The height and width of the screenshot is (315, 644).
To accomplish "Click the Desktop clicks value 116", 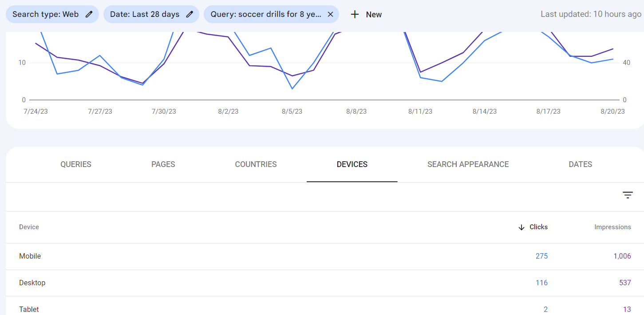I will tap(542, 283).
